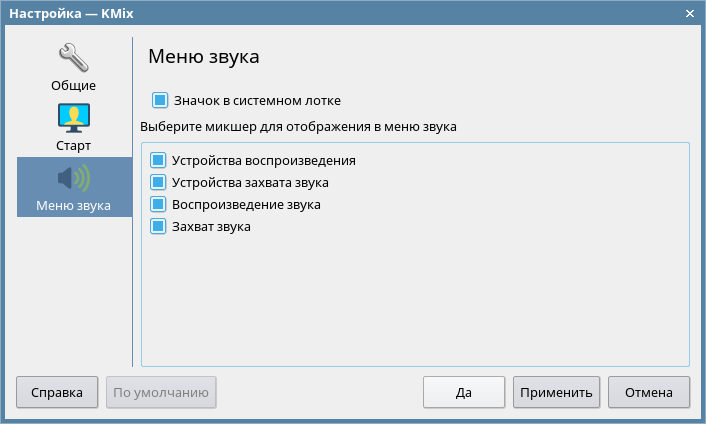Viewport: 706px width, 424px height.
Task: Click the По умолчанию button
Action: 161,392
